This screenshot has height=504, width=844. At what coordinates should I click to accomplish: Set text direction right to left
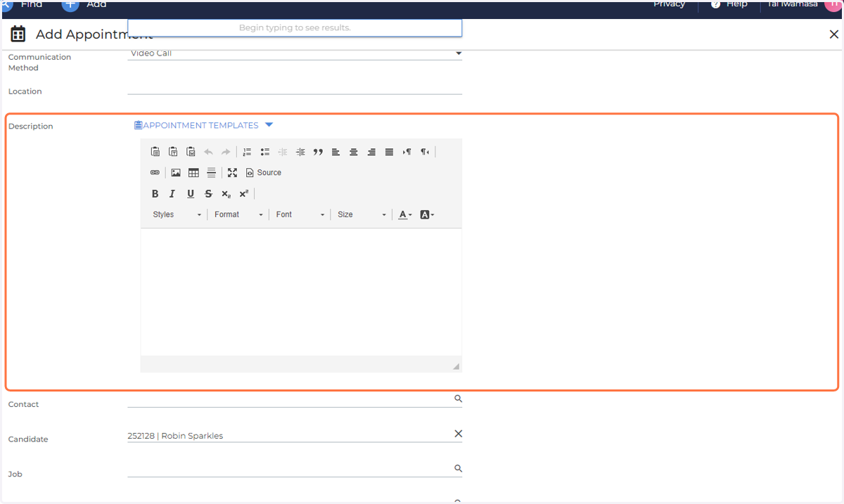(425, 152)
